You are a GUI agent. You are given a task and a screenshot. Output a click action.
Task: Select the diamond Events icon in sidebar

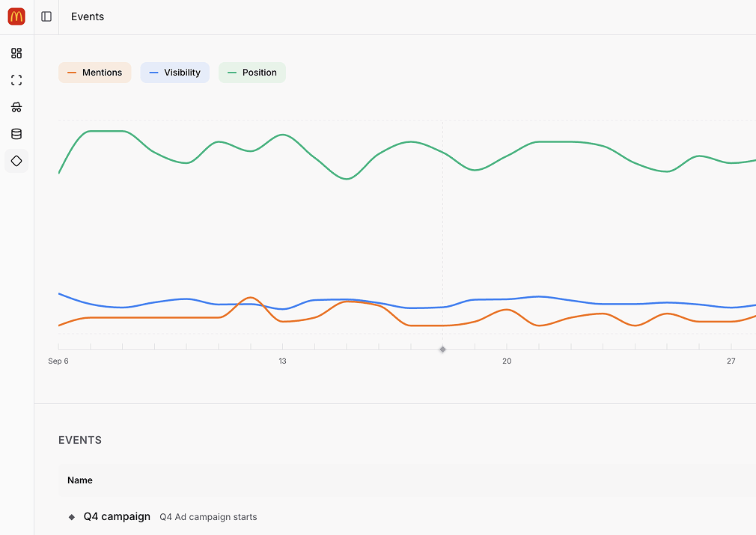point(16,161)
